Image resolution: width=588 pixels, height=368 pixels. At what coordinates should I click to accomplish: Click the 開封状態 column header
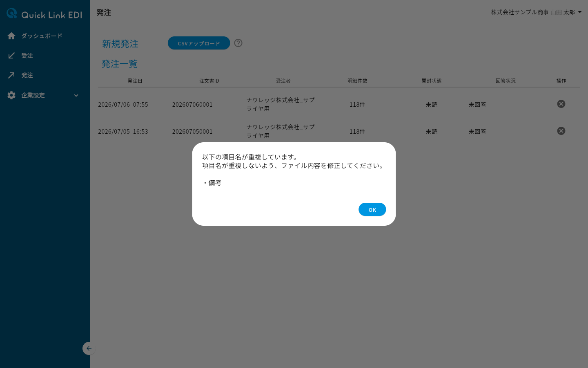(431, 81)
